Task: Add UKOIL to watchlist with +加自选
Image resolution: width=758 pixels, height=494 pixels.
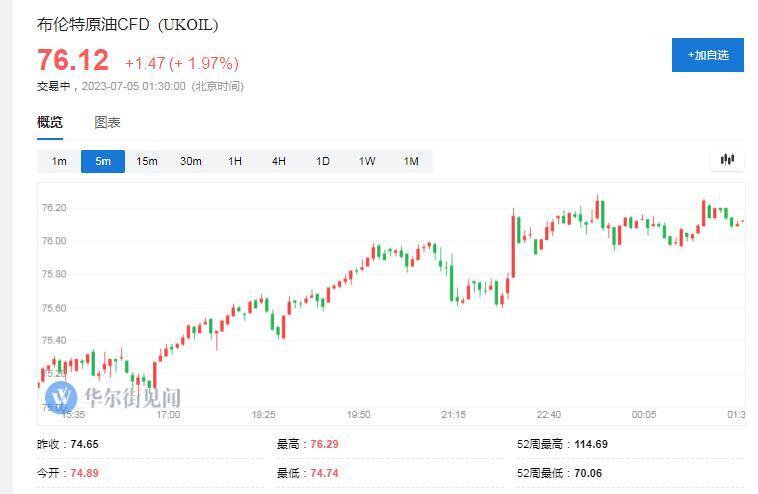Action: 708,55
